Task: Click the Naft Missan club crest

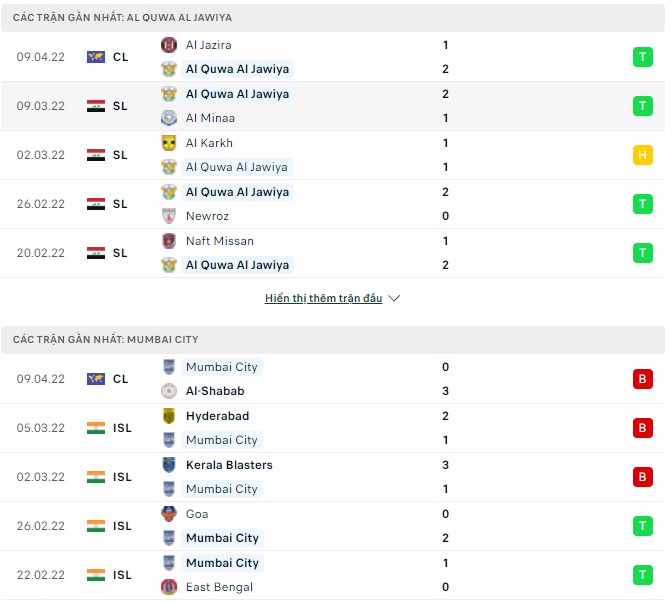Action: tap(169, 241)
